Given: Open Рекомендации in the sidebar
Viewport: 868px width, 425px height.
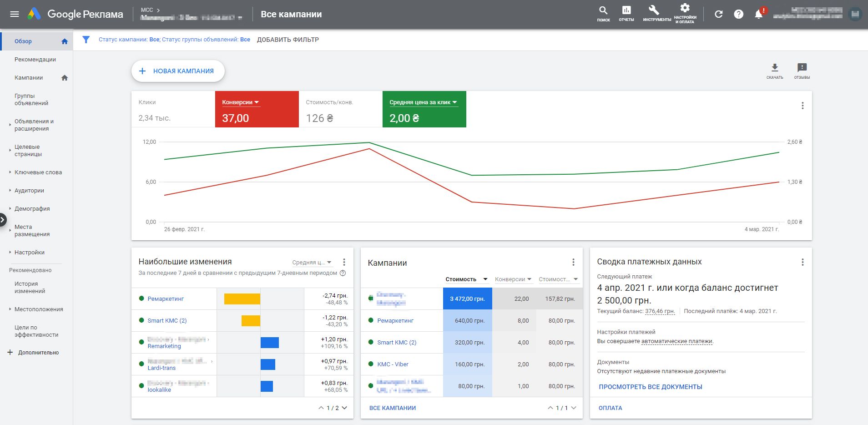Looking at the screenshot, I should (35, 60).
